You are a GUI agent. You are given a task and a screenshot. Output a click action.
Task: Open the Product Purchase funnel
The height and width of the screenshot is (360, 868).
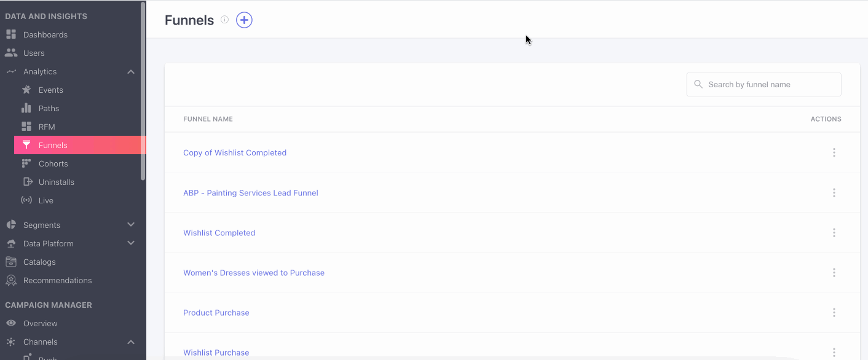pyautogui.click(x=216, y=313)
